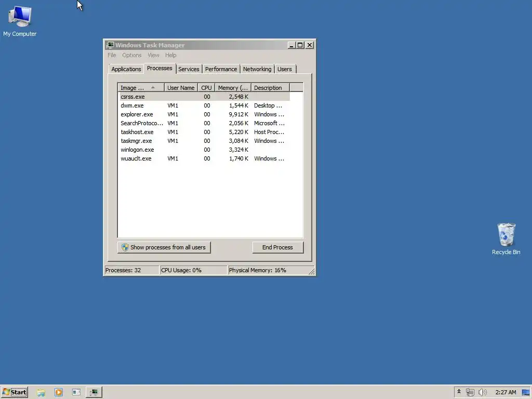Click Microsoft ... description cell
The width and height of the screenshot is (532, 399).
click(x=269, y=123)
